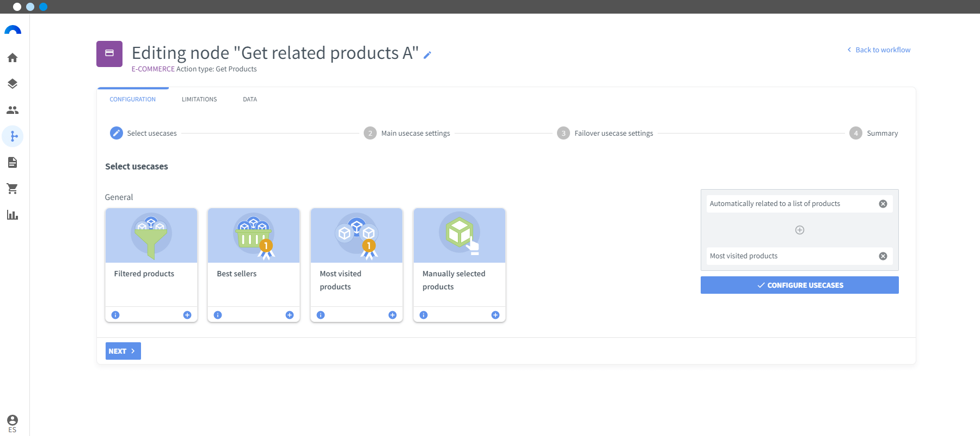Click the purple e-commerce node icon
Viewport: 980px width, 436px height.
pyautogui.click(x=109, y=54)
